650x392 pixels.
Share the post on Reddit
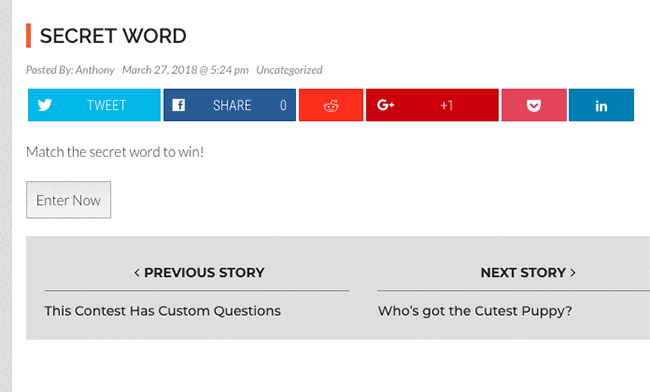[x=331, y=105]
